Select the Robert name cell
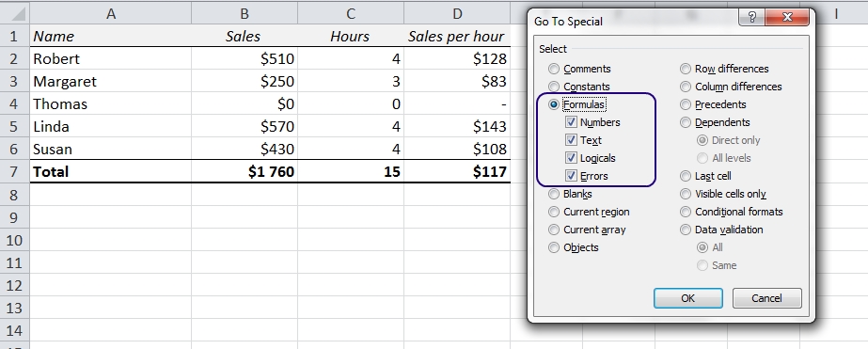The height and width of the screenshot is (349, 868). pyautogui.click(x=111, y=58)
